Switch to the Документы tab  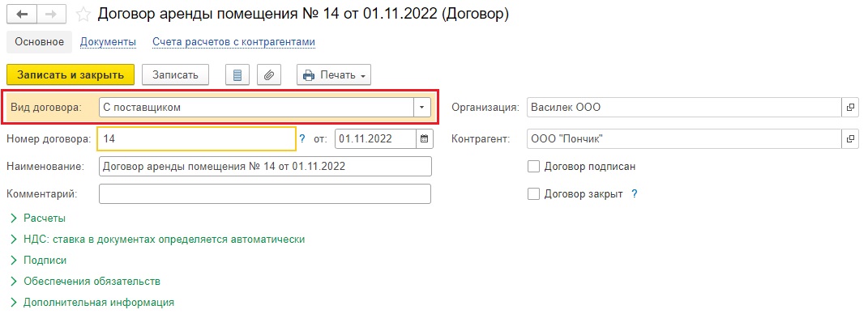(x=108, y=42)
